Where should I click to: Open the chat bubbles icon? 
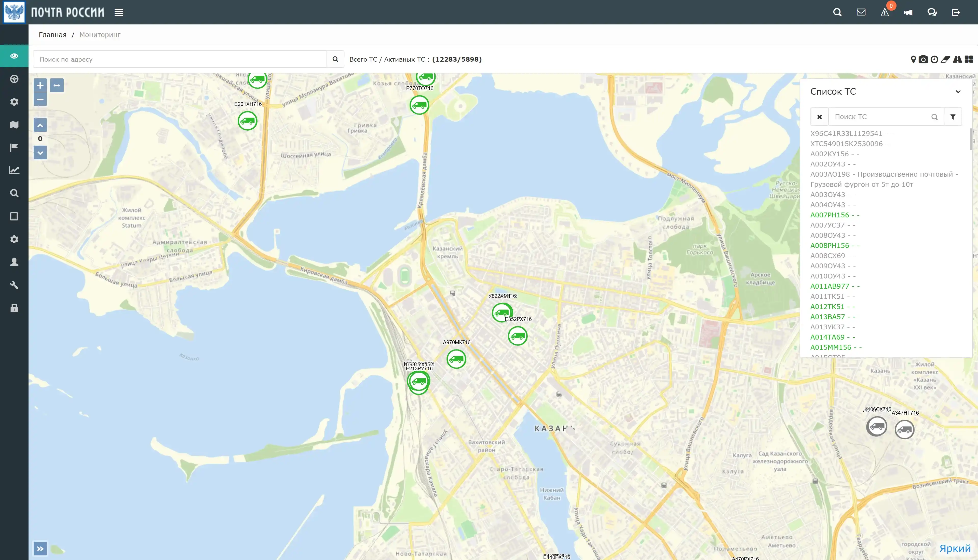[932, 12]
